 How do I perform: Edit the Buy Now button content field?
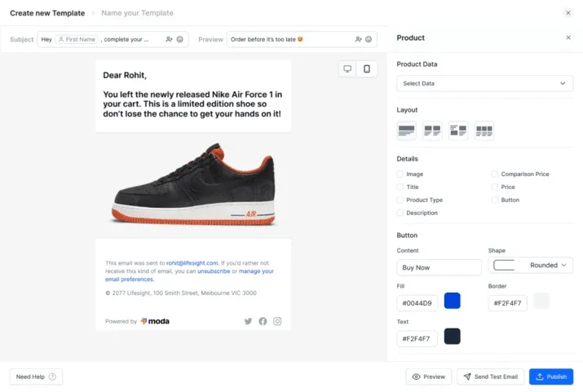[x=439, y=267]
